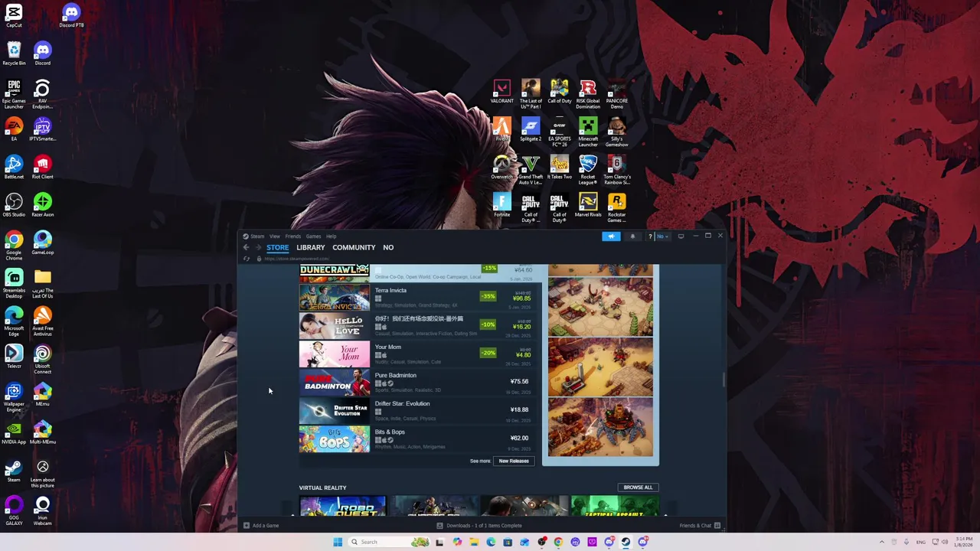980x551 pixels.
Task: Open the Friends menu in Steam
Action: [x=293, y=236]
